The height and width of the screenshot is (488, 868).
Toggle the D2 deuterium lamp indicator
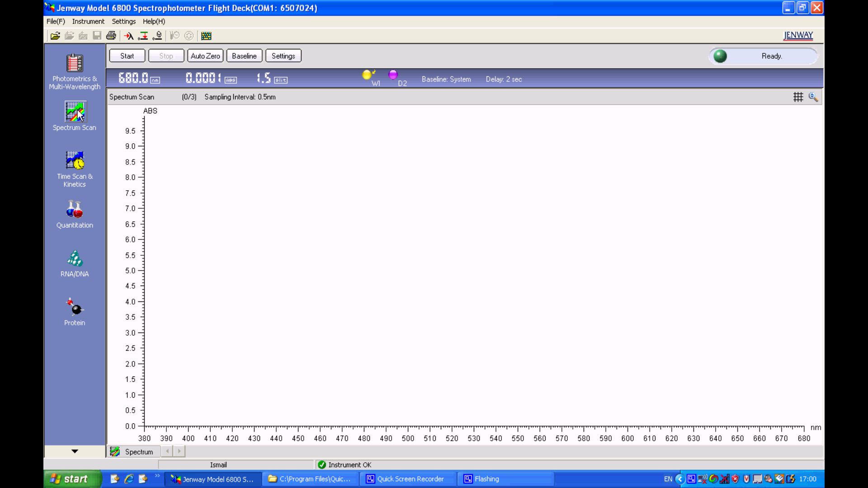pyautogui.click(x=393, y=75)
